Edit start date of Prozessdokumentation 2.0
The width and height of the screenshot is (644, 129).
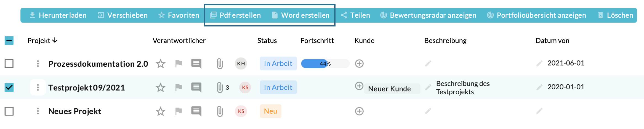click(539, 64)
